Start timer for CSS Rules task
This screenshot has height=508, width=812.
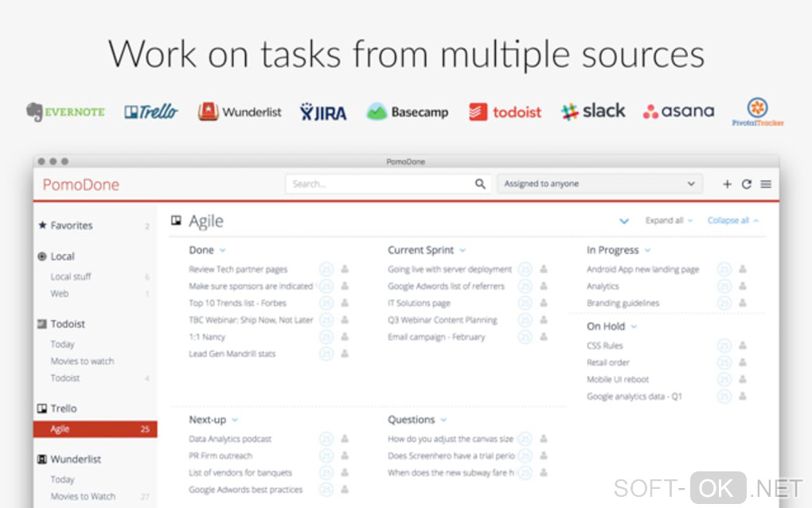pyautogui.click(x=724, y=346)
